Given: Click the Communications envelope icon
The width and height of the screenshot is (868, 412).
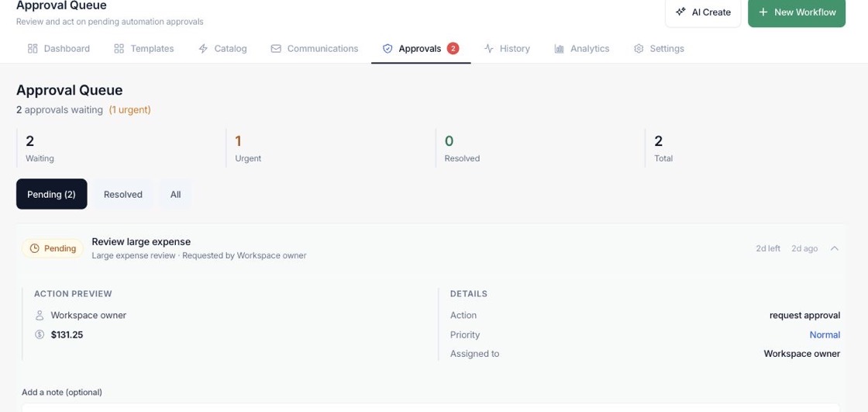Looking at the screenshot, I should [276, 49].
